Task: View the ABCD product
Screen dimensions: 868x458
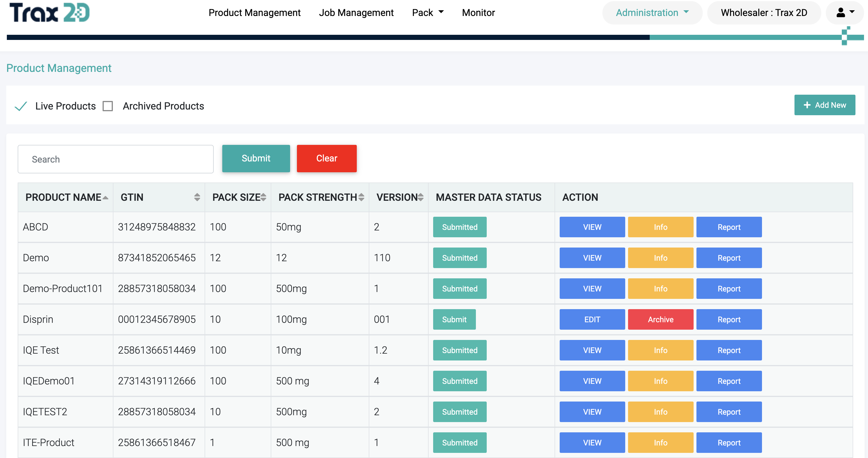Action: (x=592, y=227)
